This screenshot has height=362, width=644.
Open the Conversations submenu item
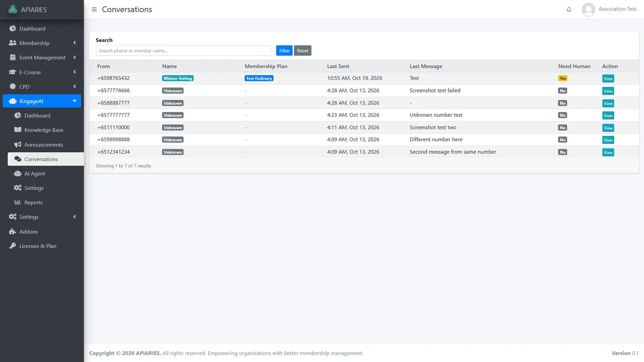[x=45, y=159]
